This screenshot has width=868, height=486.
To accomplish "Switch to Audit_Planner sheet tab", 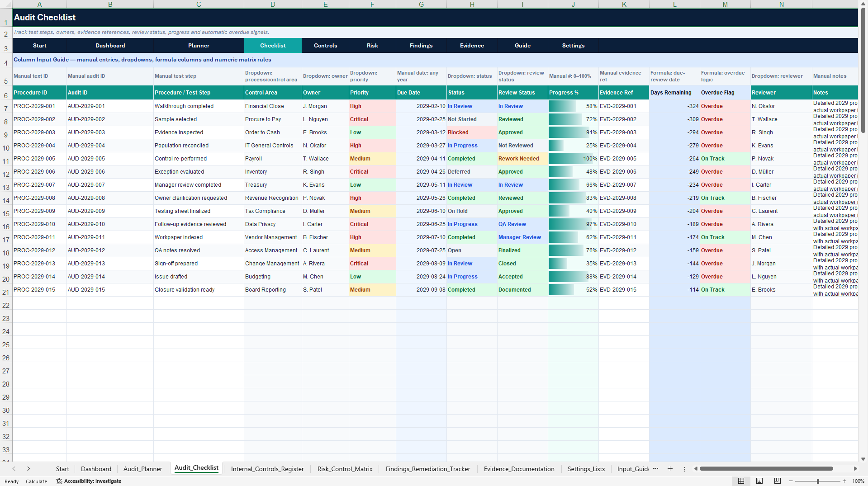I will [x=142, y=469].
